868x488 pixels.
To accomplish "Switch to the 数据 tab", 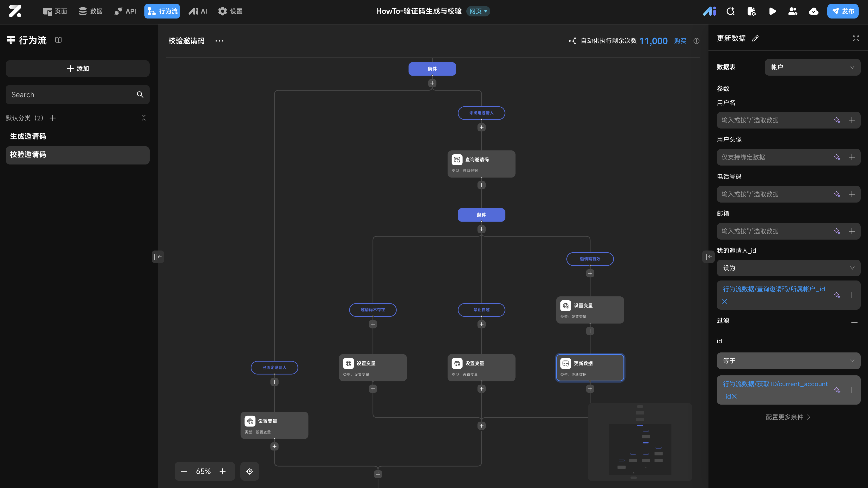I will [91, 11].
